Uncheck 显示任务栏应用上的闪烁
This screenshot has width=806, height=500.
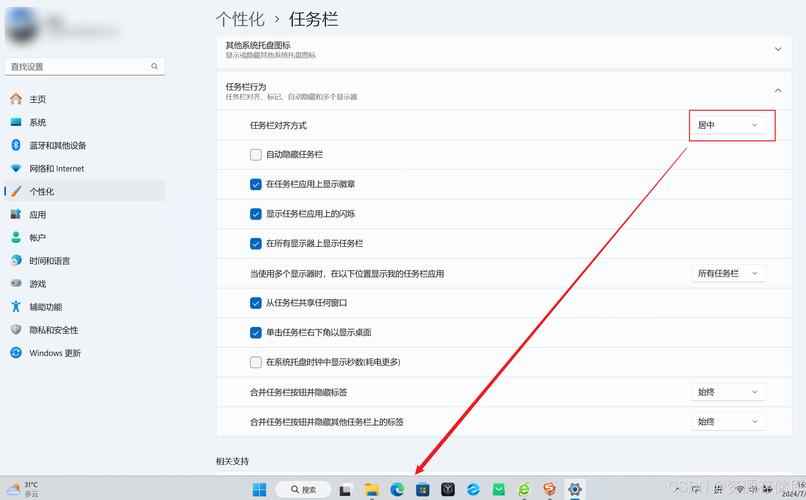(x=255, y=214)
